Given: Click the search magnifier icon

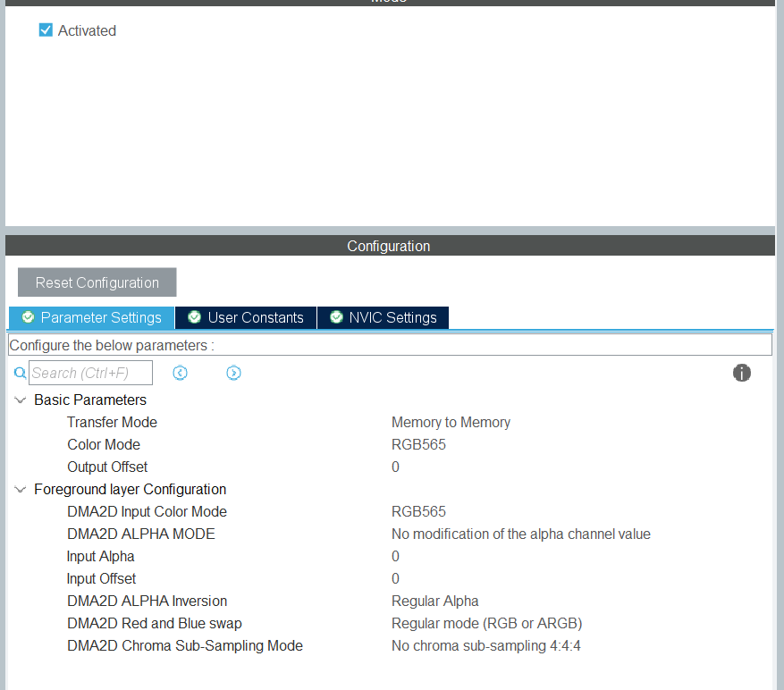Looking at the screenshot, I should click(x=20, y=373).
